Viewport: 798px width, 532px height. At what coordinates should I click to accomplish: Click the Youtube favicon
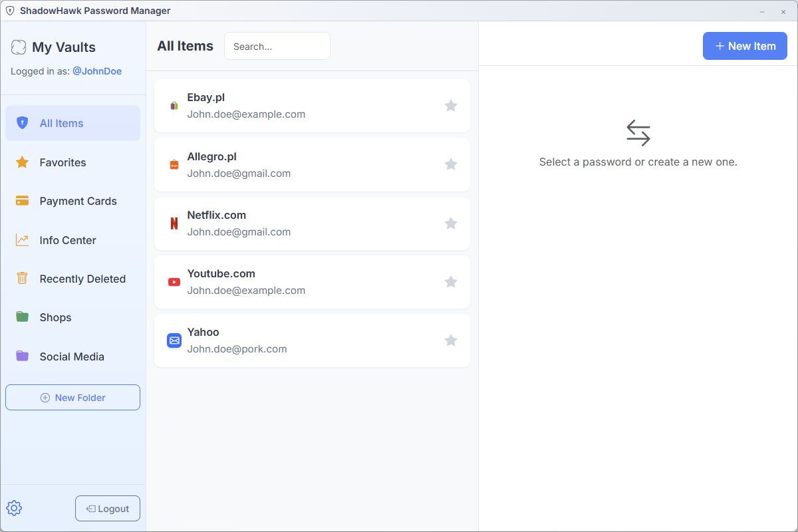[x=174, y=282]
